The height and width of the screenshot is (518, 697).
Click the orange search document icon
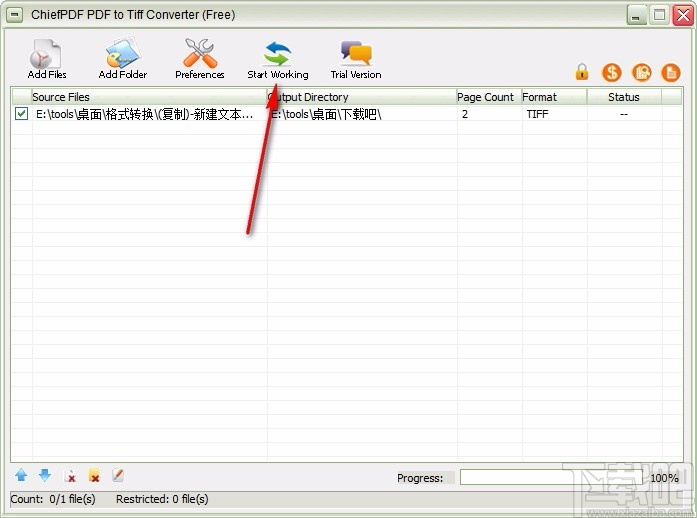pos(641,72)
